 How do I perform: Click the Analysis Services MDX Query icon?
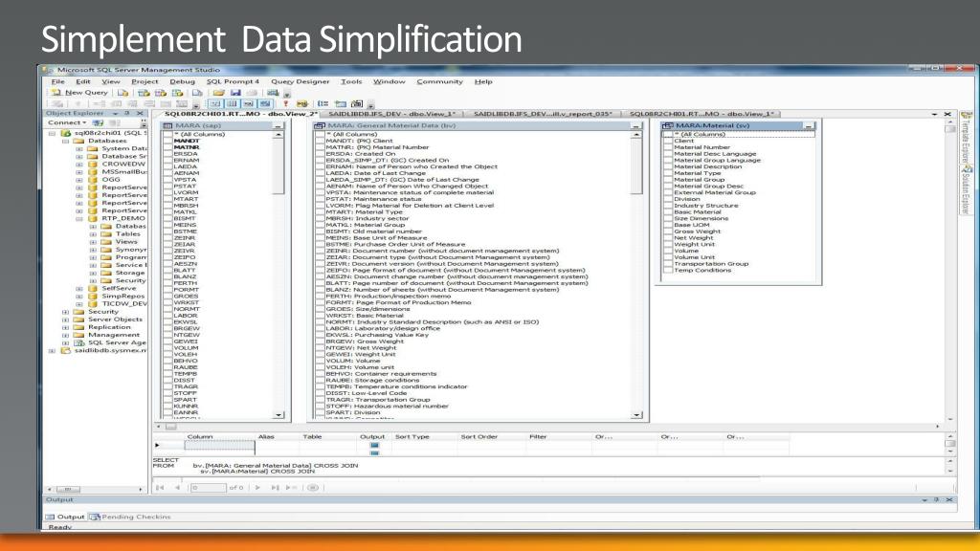pyautogui.click(x=144, y=93)
